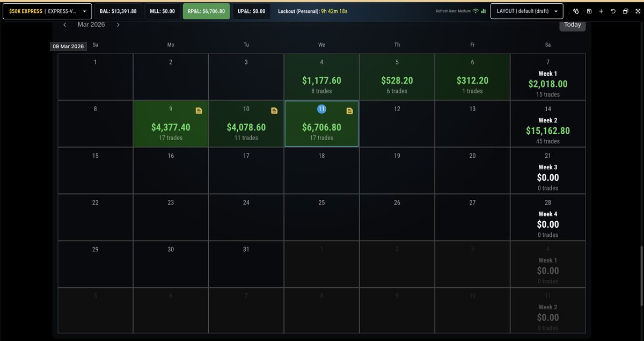Reset layout using the undo arrow icon
Viewport: 644px width, 341px height.
(x=613, y=11)
